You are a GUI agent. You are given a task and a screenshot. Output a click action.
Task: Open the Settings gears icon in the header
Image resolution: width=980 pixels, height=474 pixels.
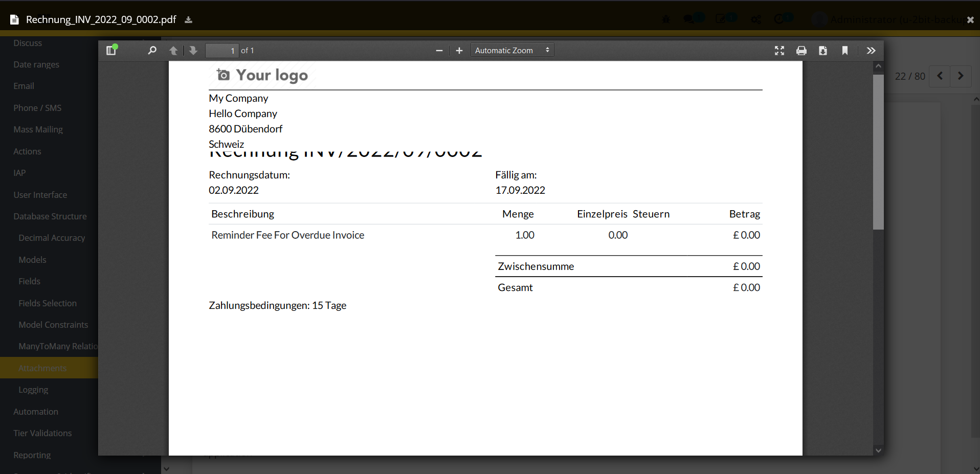click(x=756, y=19)
